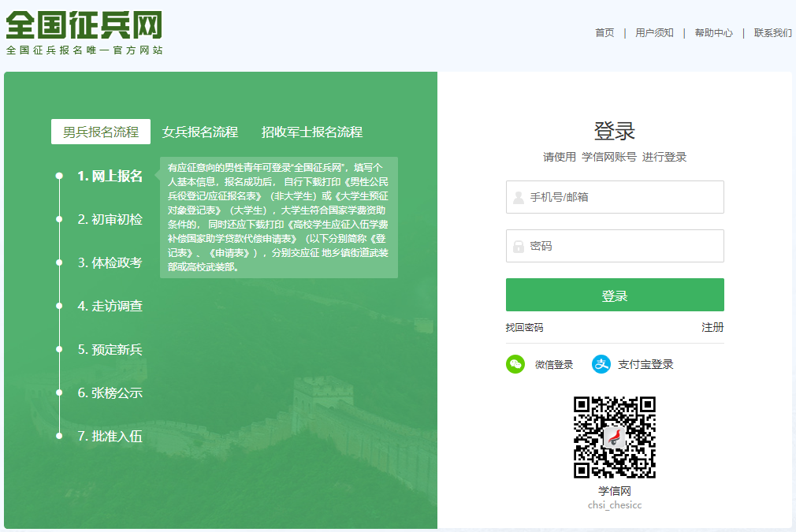Open 帮助中心 in the top navigation
The image size is (796, 532).
click(x=713, y=32)
